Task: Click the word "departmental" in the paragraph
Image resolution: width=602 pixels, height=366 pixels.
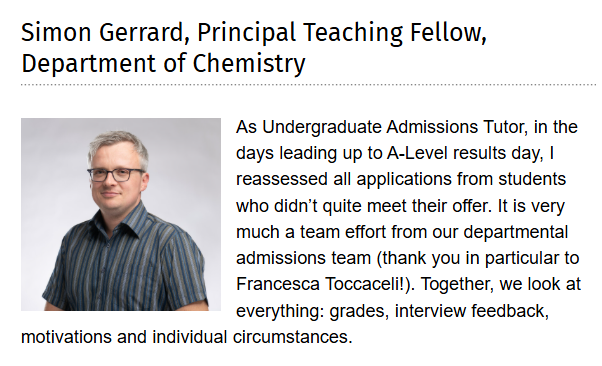Action: click(516, 233)
